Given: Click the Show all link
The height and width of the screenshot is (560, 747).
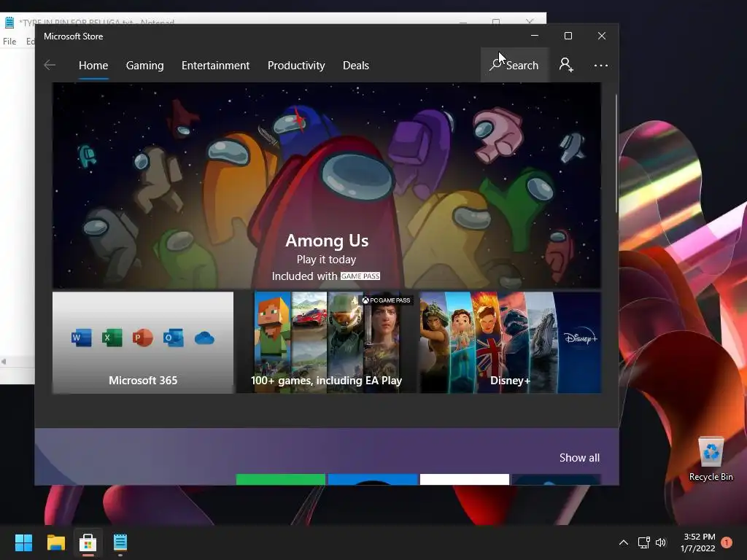Looking at the screenshot, I should click(579, 458).
